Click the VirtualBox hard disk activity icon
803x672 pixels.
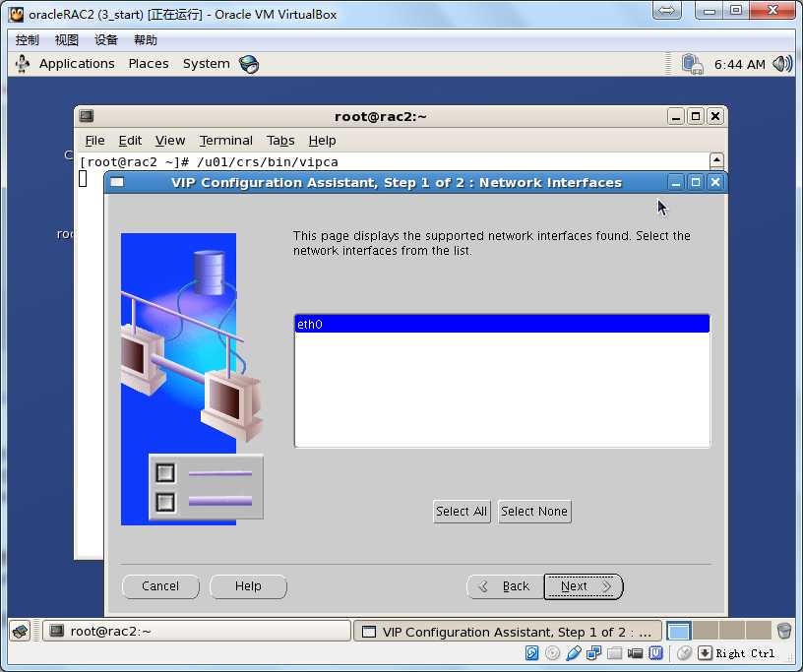[x=531, y=653]
